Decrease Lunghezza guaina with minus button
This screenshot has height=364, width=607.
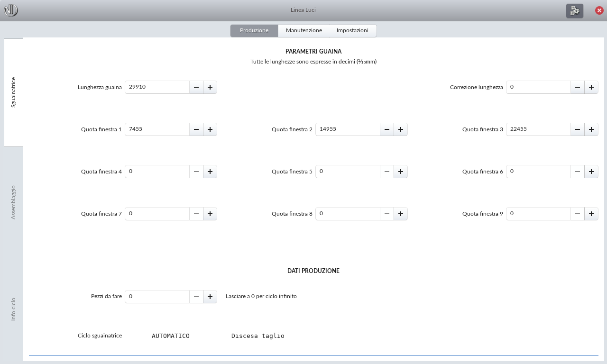pyautogui.click(x=196, y=87)
